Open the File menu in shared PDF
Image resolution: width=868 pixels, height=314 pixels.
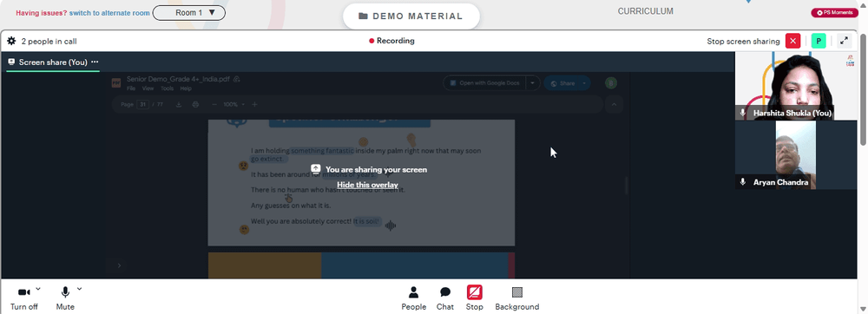point(131,88)
